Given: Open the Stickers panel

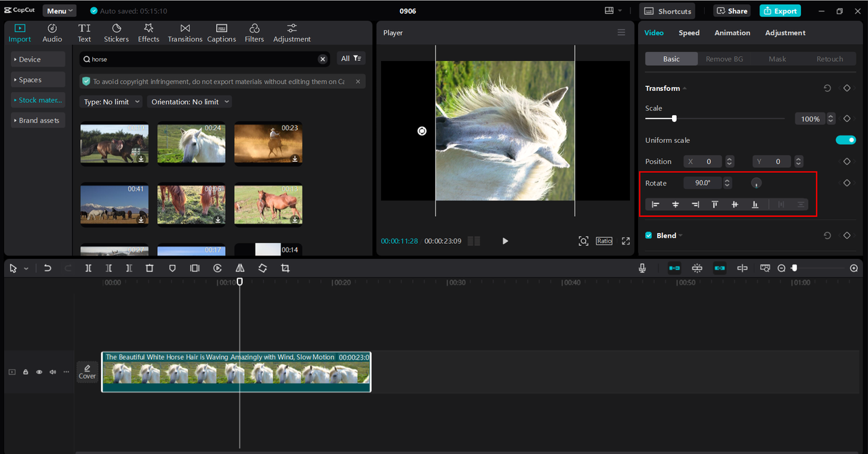Looking at the screenshot, I should [x=116, y=33].
